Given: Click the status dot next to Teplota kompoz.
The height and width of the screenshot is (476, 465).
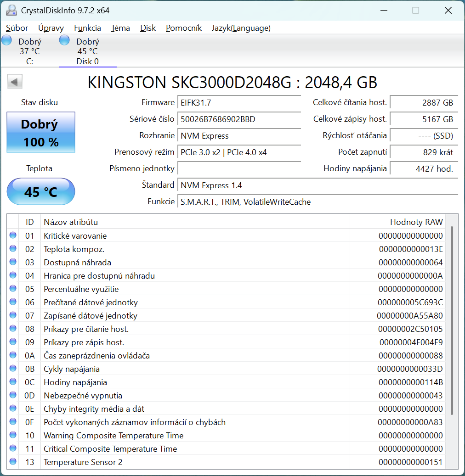Looking at the screenshot, I should [x=12, y=249].
